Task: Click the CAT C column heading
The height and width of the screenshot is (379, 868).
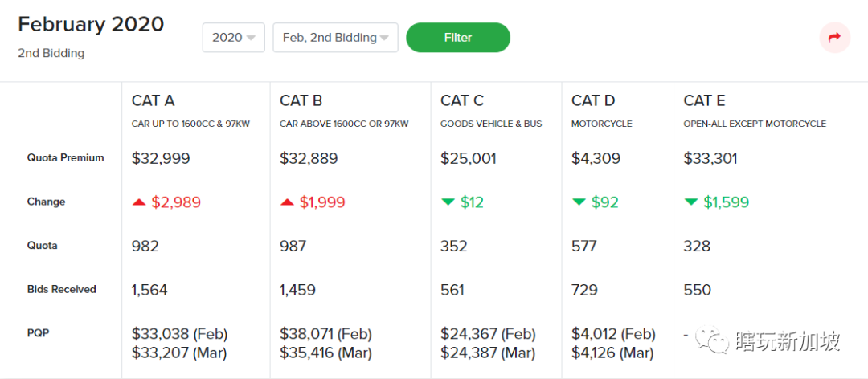Action: (x=461, y=100)
